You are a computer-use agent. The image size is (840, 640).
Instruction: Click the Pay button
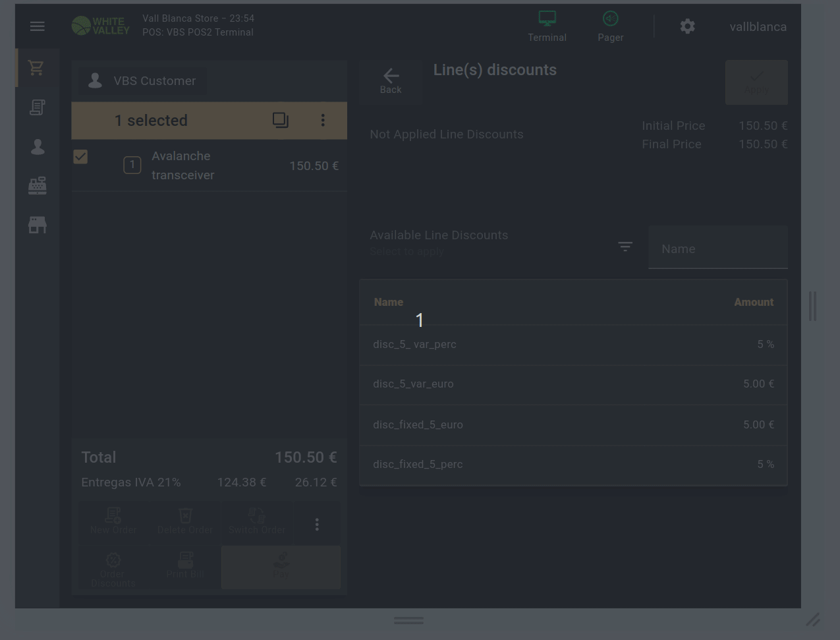[x=281, y=567]
